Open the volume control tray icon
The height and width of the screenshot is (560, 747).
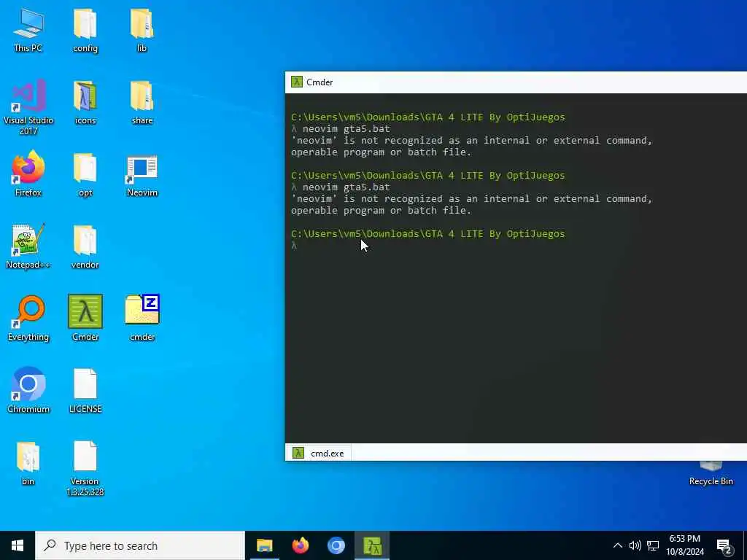pos(635,545)
